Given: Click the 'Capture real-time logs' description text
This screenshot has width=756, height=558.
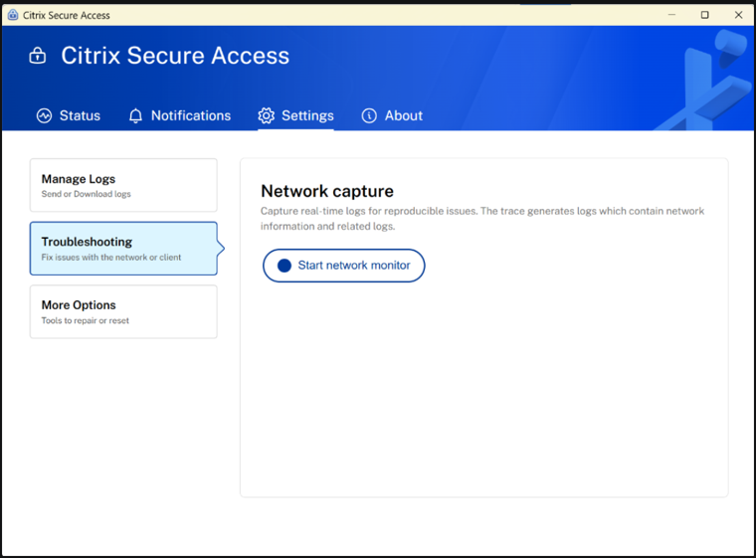Looking at the screenshot, I should click(482, 219).
